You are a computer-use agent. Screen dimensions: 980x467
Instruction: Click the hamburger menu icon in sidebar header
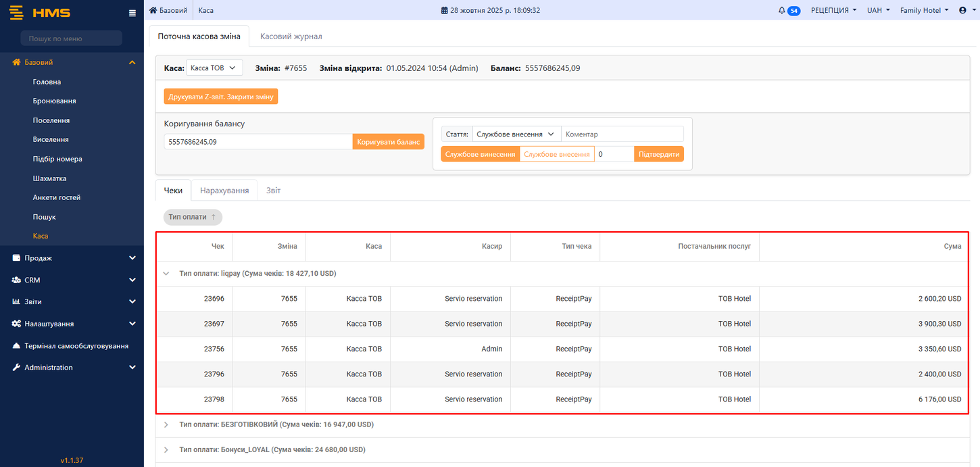pyautogui.click(x=132, y=13)
